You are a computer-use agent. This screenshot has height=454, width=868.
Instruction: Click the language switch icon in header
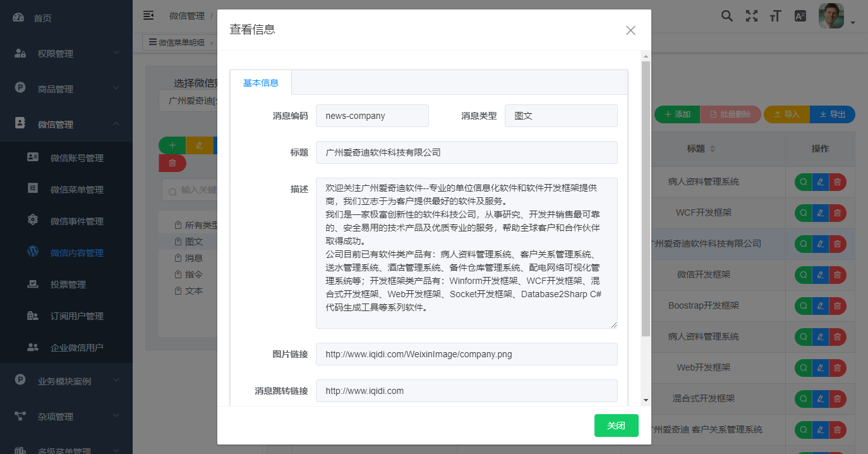click(x=800, y=16)
